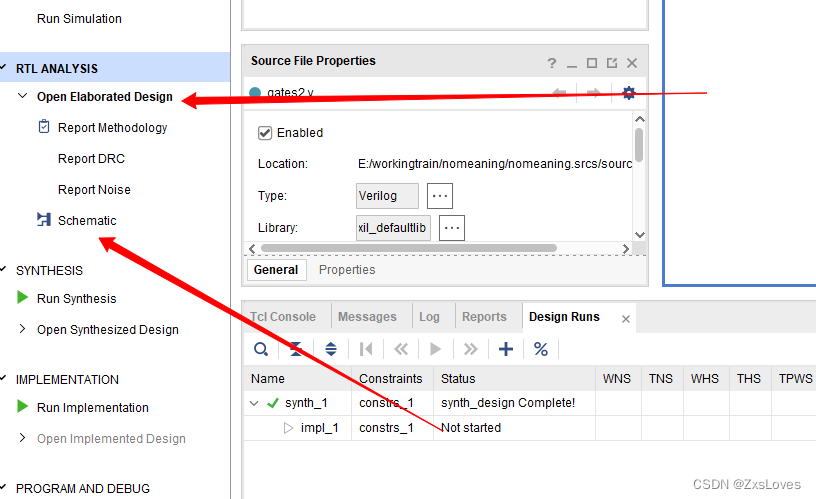
Task: Click the Type field showing Verilog
Action: (x=387, y=196)
